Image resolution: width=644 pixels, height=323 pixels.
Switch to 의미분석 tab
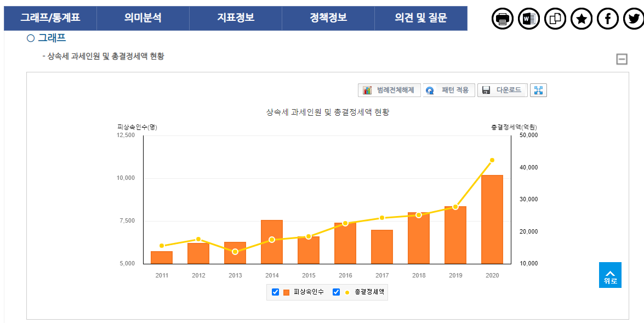(x=143, y=18)
